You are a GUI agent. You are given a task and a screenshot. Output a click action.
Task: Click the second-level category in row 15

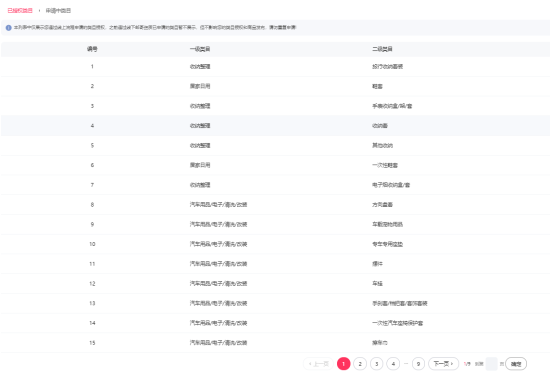pos(380,343)
